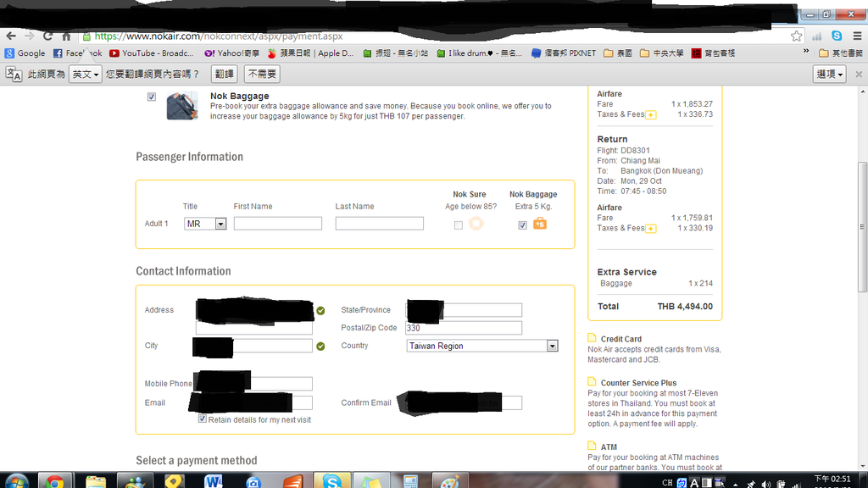Click the Counter Service Plus note icon
The height and width of the screenshot is (488, 868).
point(592,382)
